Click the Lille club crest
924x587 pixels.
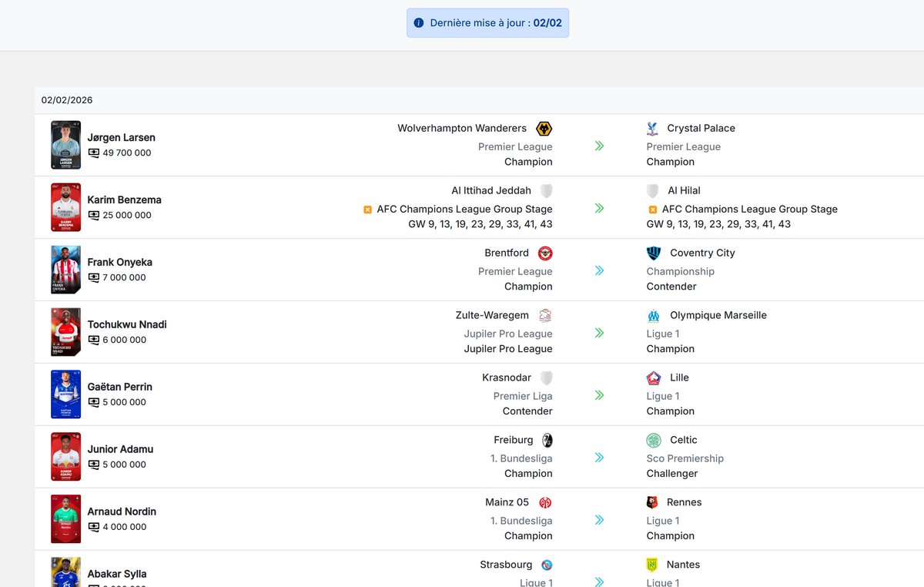654,378
